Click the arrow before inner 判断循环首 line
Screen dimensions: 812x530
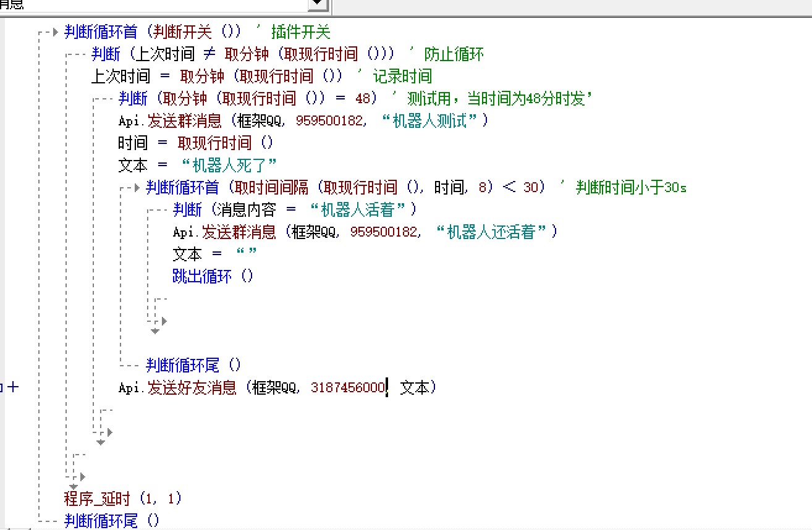pos(137,187)
